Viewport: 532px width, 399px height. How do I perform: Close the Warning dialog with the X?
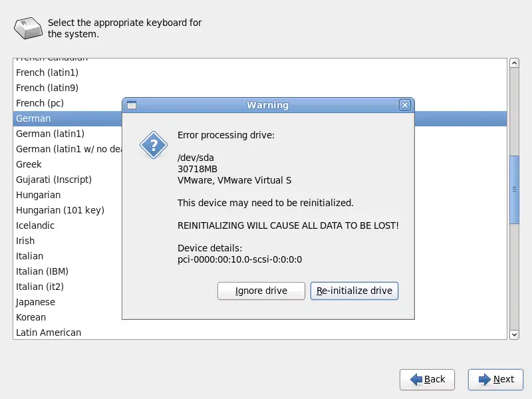pos(405,105)
